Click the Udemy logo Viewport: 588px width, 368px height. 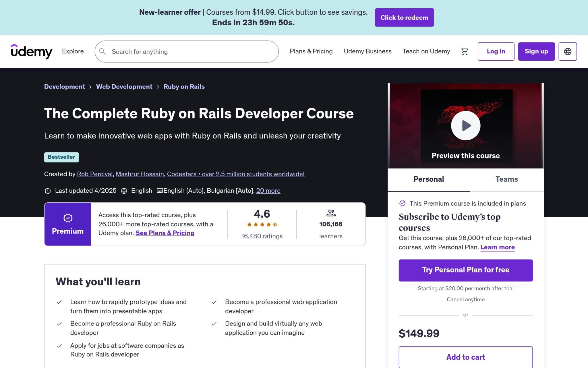[32, 51]
